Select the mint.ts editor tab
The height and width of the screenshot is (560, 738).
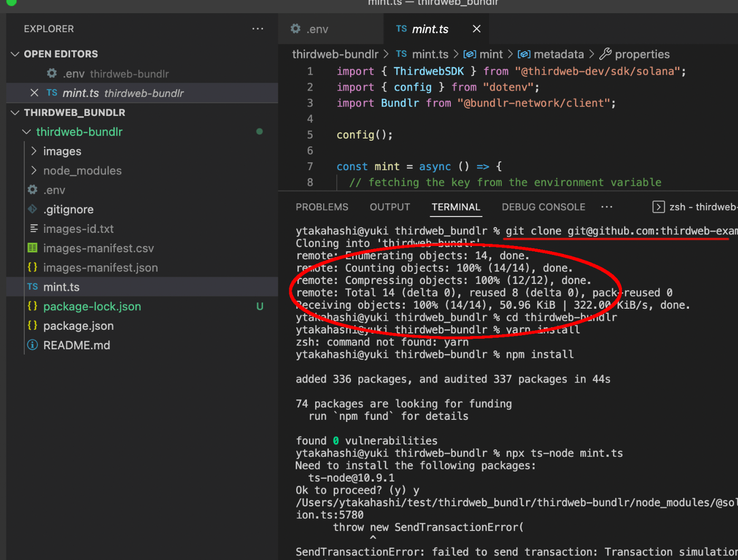point(436,29)
